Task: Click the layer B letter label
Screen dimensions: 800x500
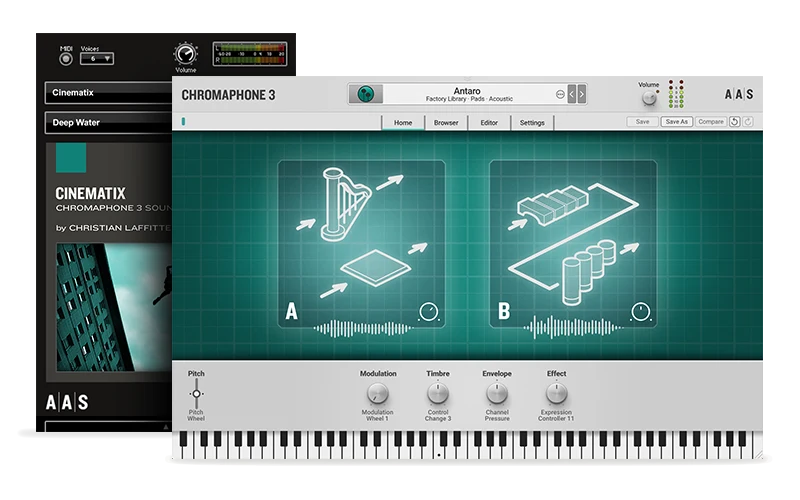Action: (x=504, y=311)
